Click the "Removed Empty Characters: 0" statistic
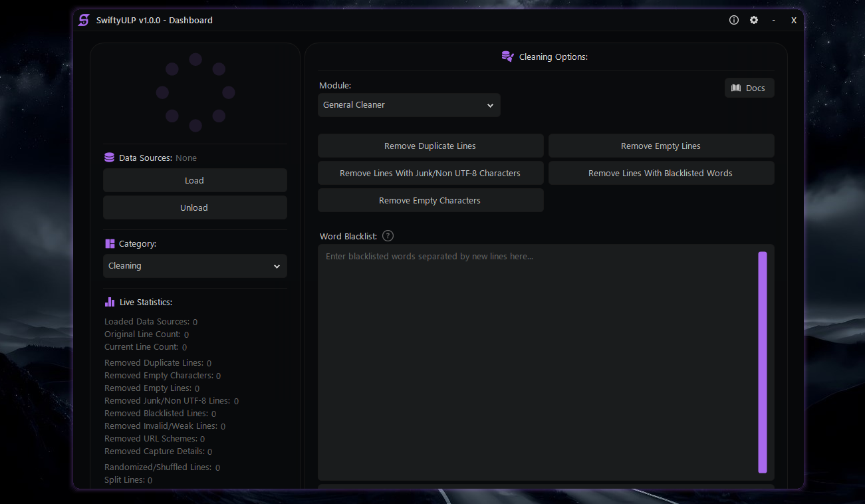 coord(163,376)
